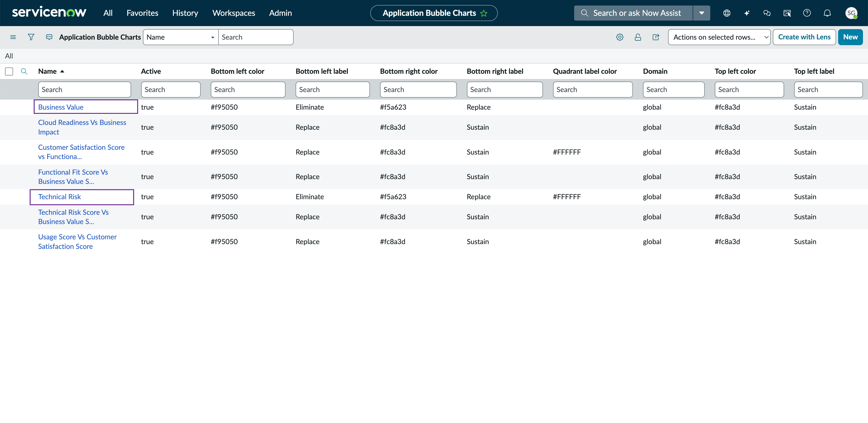Open the Admin menu
The height and width of the screenshot is (423, 868).
(280, 13)
